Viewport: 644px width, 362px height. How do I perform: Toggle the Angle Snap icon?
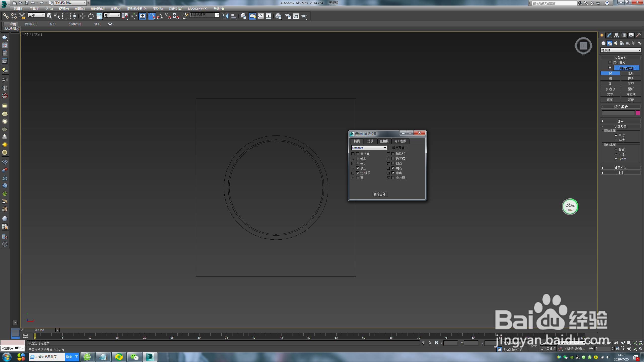[160, 16]
